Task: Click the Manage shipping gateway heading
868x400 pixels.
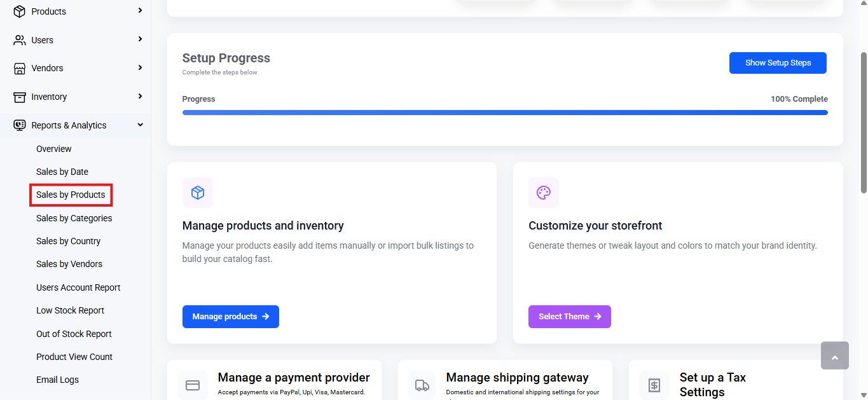Action: 518,378
